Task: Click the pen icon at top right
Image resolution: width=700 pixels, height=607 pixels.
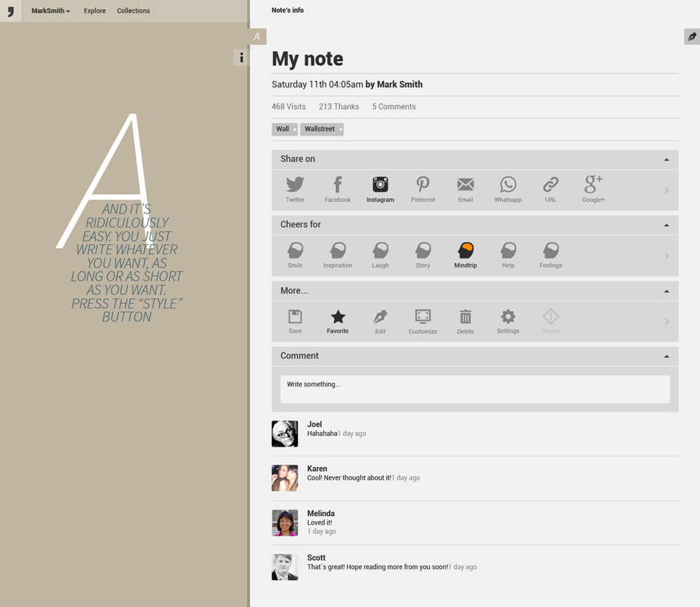Action: coord(692,36)
